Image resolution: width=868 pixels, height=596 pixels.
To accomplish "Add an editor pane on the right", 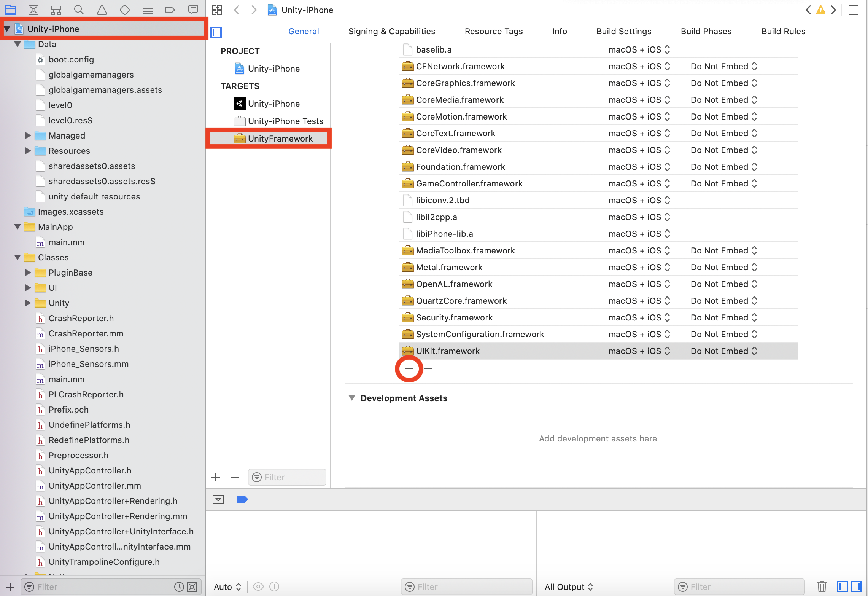I will [x=854, y=10].
